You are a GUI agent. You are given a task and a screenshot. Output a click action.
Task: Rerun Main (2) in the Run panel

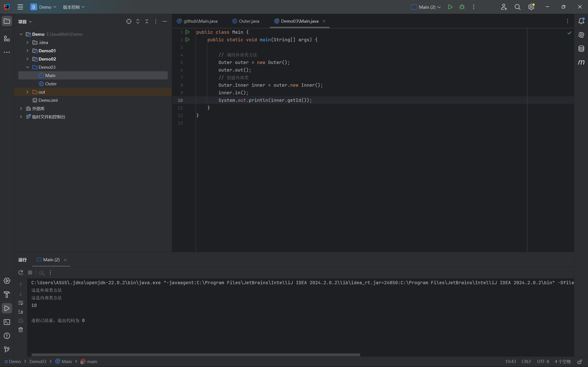21,272
